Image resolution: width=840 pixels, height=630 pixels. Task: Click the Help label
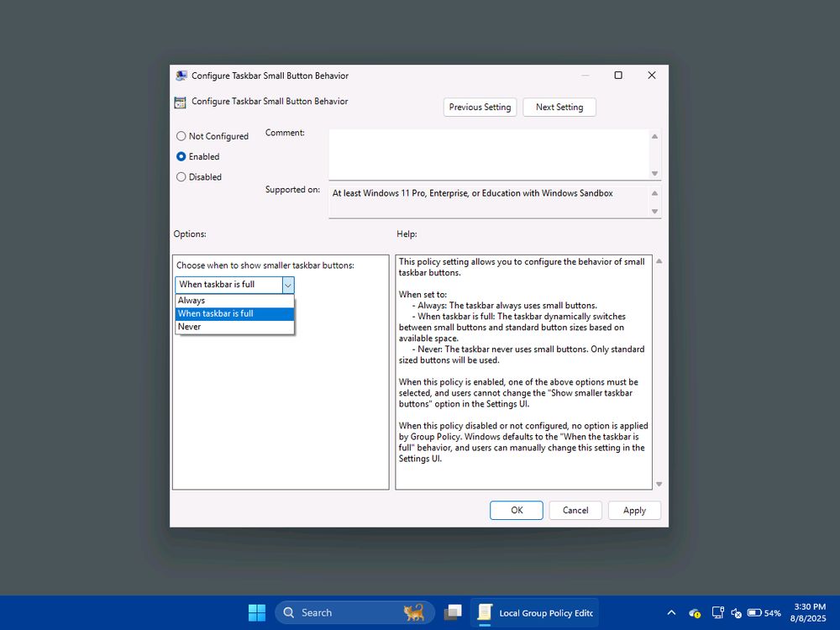[x=407, y=234]
